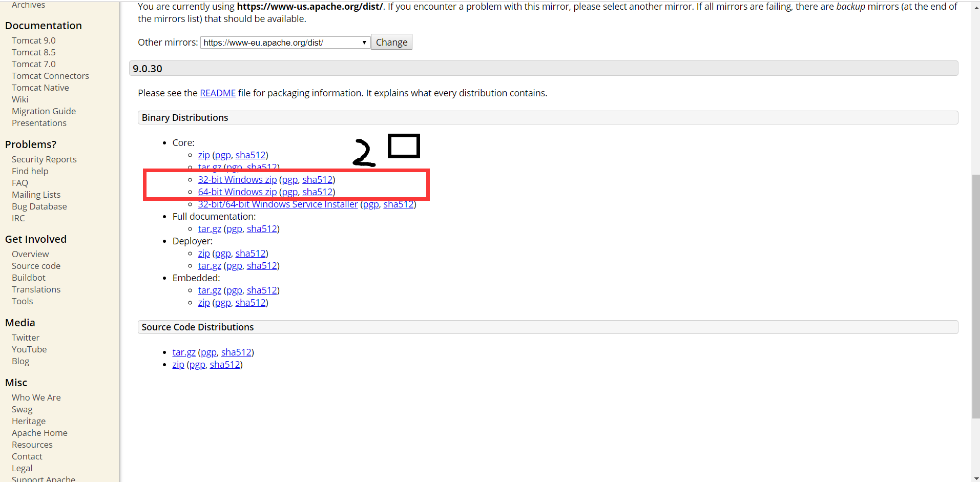The image size is (980, 482).
Task: Open Tomcat 8.5 documentation
Action: pyautogui.click(x=34, y=52)
